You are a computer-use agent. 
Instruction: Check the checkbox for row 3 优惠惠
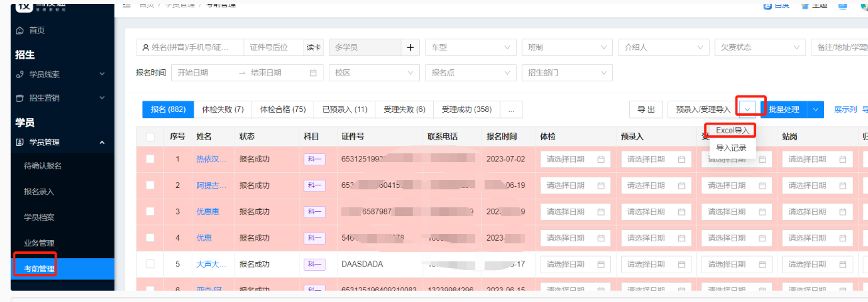click(x=150, y=211)
